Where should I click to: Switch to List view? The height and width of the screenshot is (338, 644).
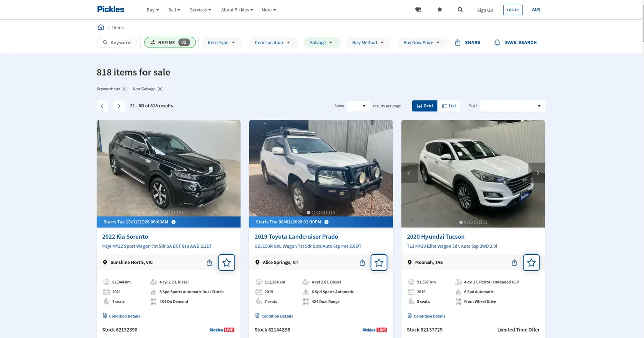[x=449, y=106]
